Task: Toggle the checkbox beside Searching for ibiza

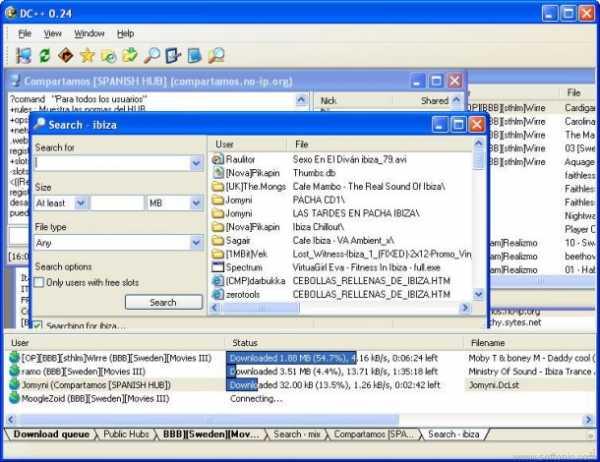Action: [x=37, y=326]
